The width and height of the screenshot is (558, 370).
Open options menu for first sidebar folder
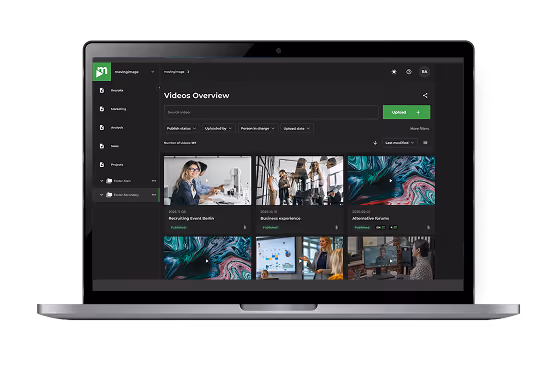(154, 181)
